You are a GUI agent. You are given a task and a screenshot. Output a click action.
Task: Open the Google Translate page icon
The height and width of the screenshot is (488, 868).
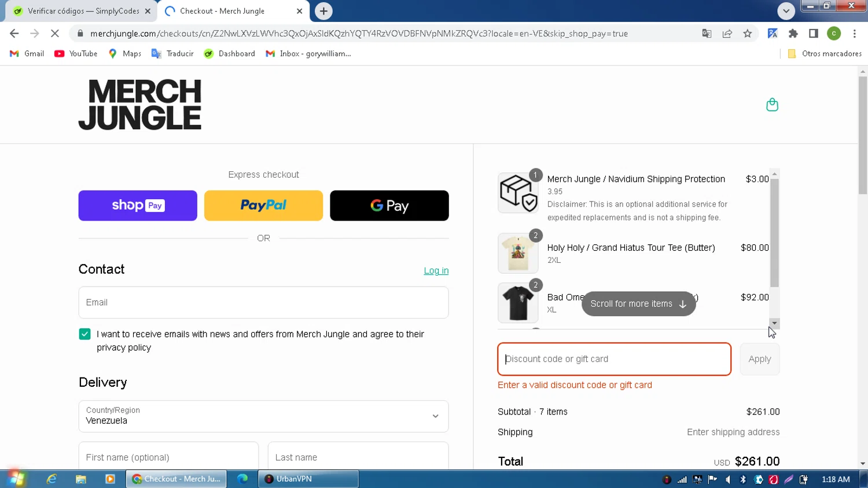coord(707,34)
